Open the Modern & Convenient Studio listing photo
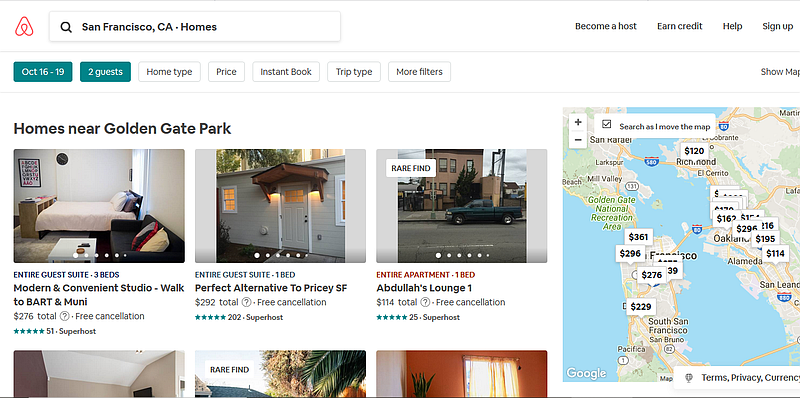 [99, 206]
